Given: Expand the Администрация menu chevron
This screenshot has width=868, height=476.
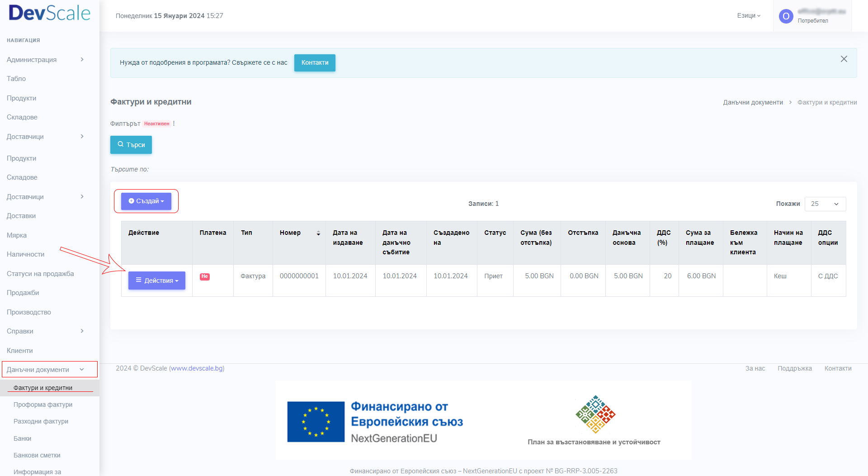Looking at the screenshot, I should (82, 59).
